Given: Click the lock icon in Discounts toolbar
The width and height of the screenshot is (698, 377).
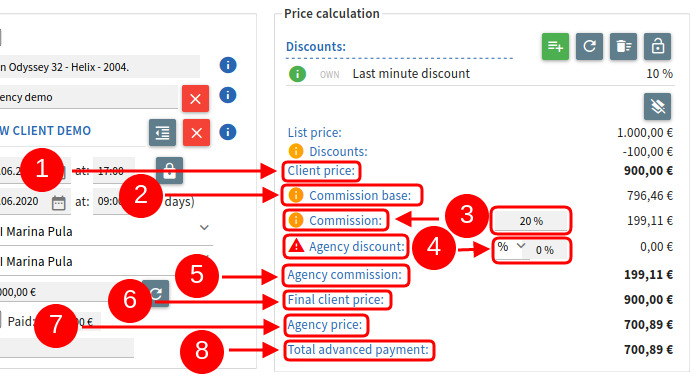Looking at the screenshot, I should pos(657,46).
